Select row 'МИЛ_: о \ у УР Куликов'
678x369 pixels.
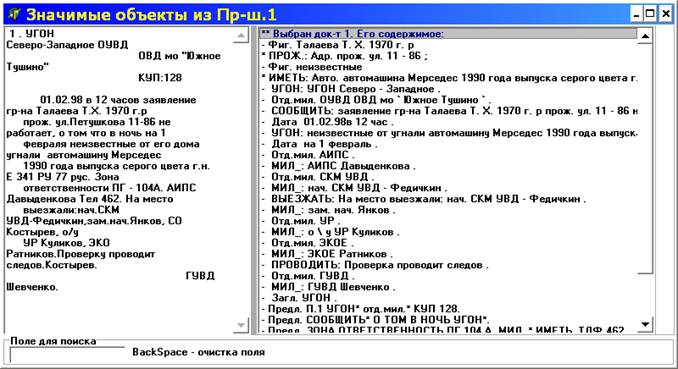click(x=448, y=232)
